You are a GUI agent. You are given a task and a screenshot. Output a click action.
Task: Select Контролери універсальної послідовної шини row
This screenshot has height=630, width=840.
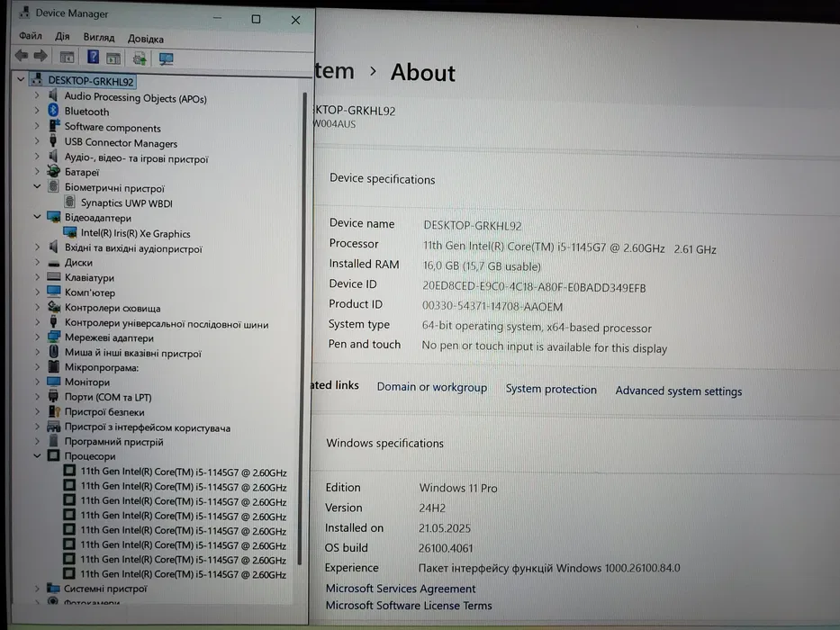[x=167, y=323]
